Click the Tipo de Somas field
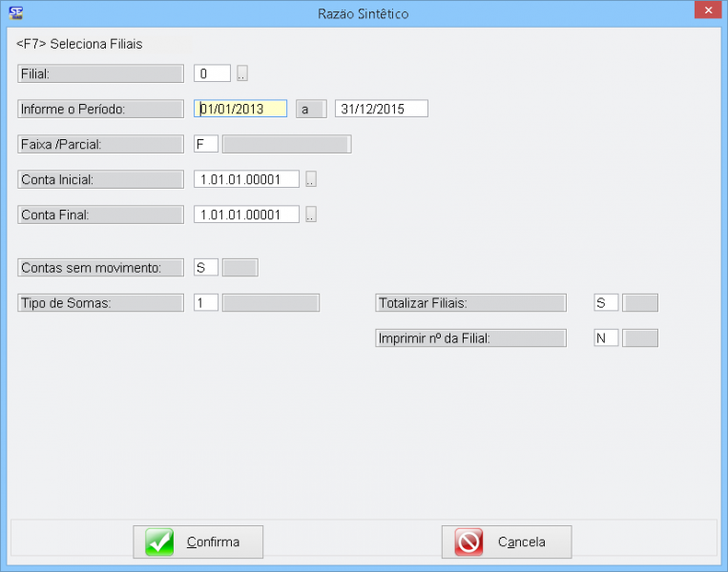Screen dimensions: 728x572 (206, 303)
